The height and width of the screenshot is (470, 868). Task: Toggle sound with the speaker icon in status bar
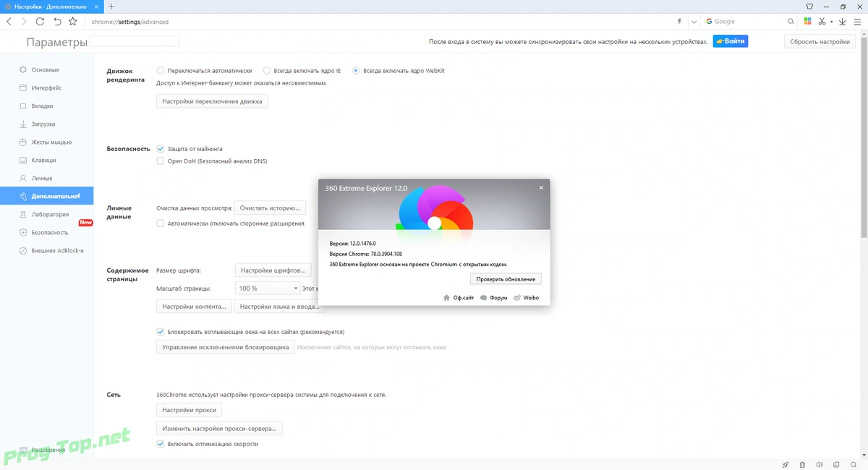coord(820,464)
